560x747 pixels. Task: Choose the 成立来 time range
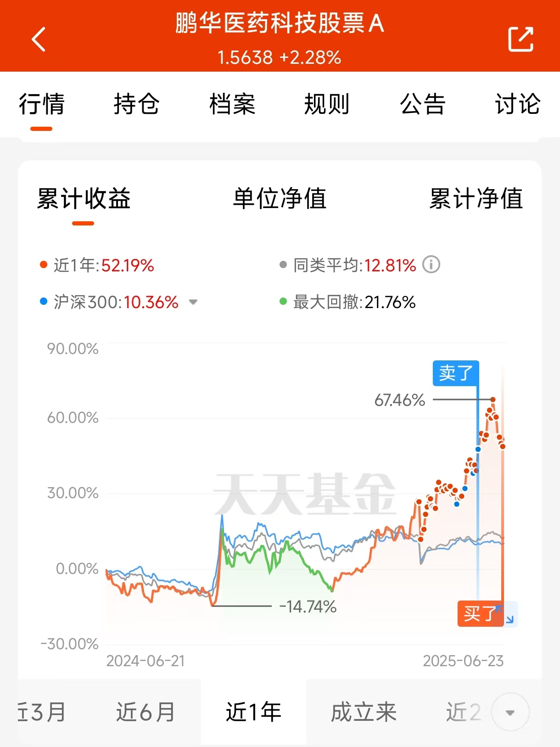pos(364,712)
